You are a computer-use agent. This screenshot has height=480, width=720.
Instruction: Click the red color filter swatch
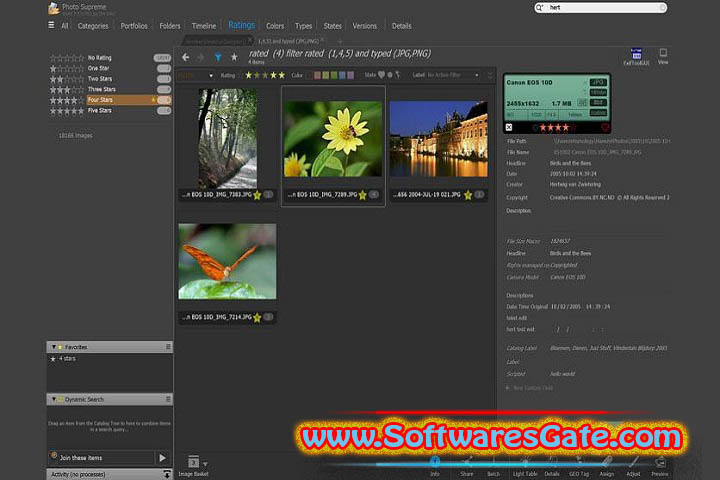(317, 75)
